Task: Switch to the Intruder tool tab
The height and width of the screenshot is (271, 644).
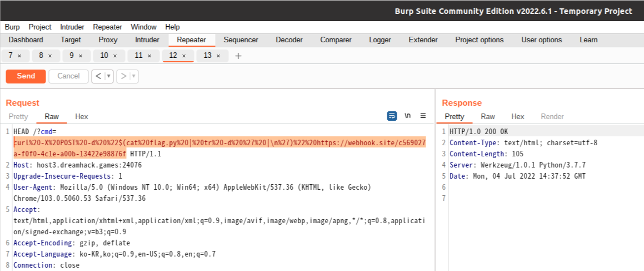Action: click(147, 40)
